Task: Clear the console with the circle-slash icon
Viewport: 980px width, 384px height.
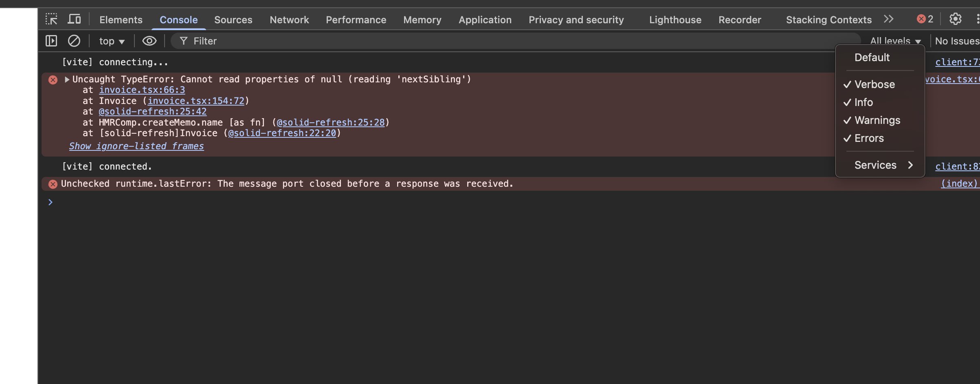Action: (x=74, y=41)
